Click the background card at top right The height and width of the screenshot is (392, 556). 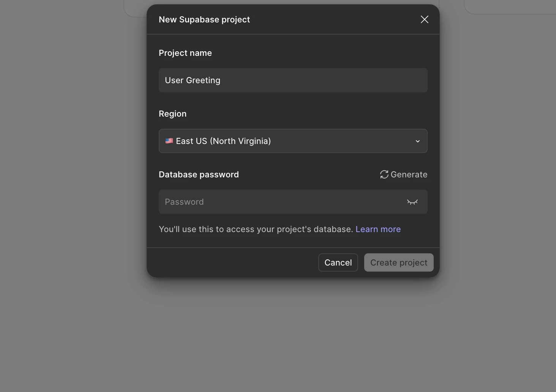509,7
